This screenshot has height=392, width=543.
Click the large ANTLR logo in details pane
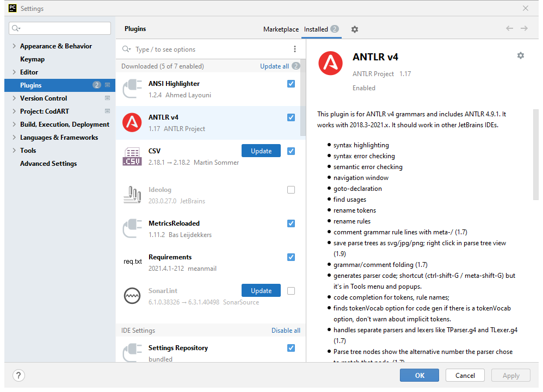330,63
